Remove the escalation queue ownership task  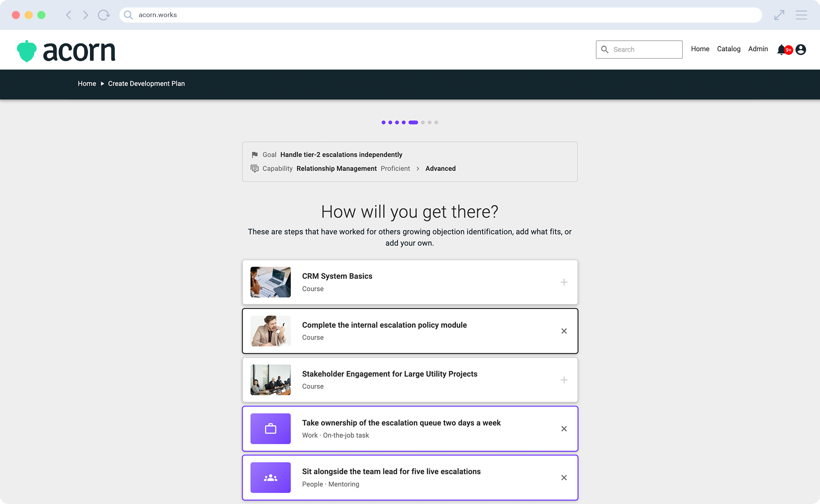click(564, 429)
